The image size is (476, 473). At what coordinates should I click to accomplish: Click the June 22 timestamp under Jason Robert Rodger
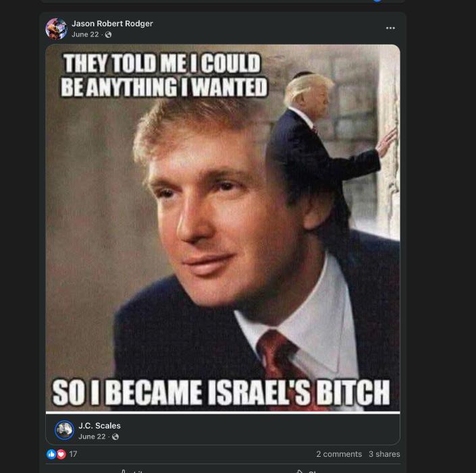click(85, 34)
